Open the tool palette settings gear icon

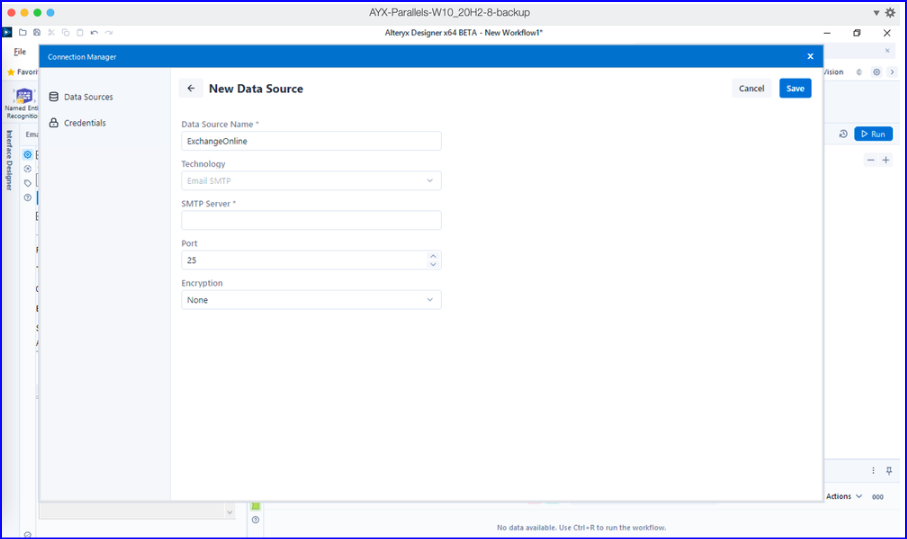pyautogui.click(x=876, y=72)
